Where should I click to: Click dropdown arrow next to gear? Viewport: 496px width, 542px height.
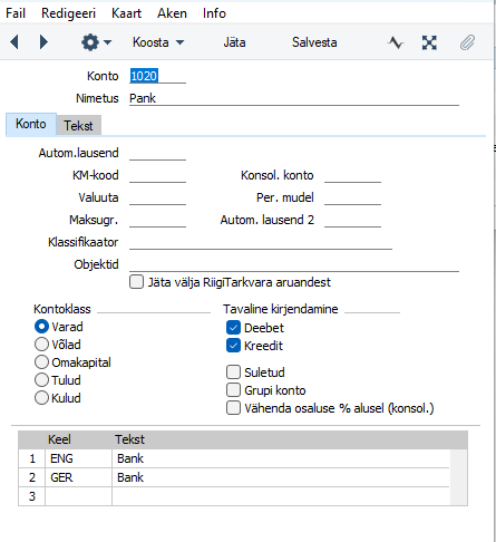(107, 43)
